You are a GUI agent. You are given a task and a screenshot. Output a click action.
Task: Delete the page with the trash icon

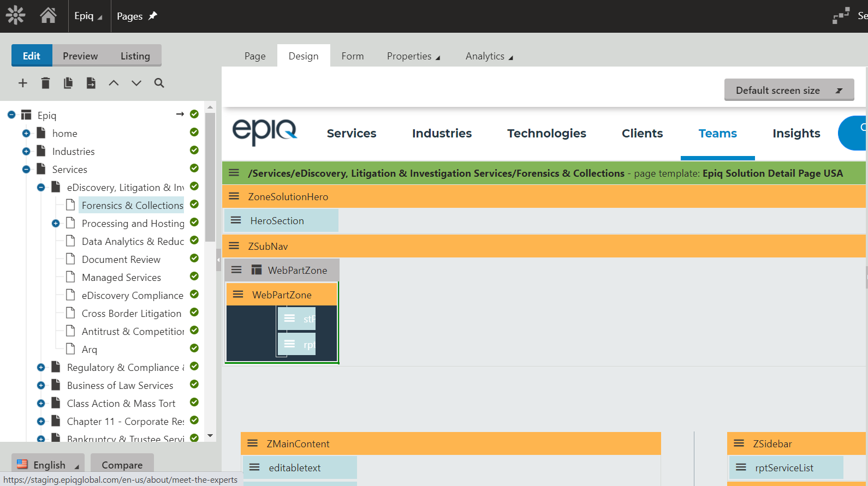[x=45, y=83]
